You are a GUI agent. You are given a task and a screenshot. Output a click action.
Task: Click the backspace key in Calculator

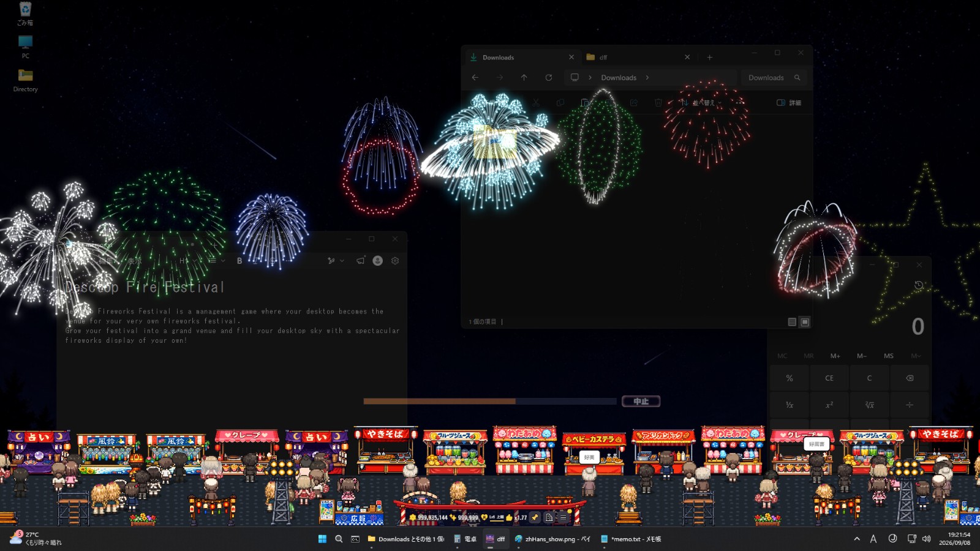point(910,378)
